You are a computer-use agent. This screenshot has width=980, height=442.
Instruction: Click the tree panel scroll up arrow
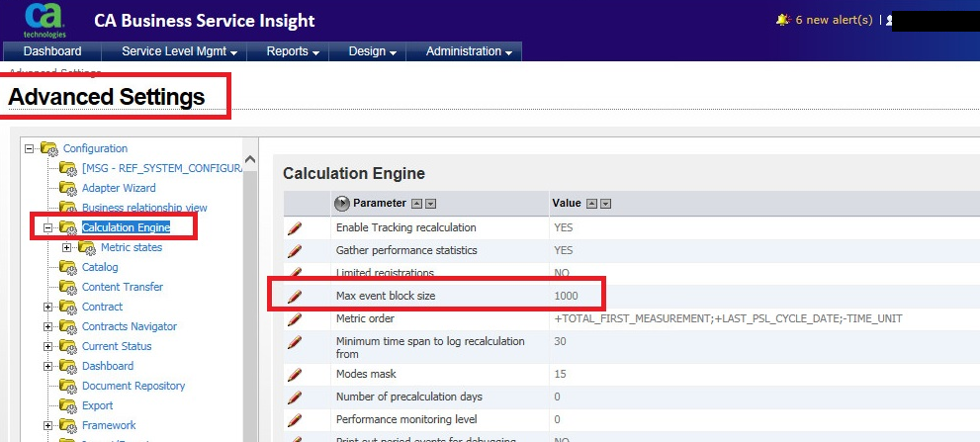coord(250,160)
